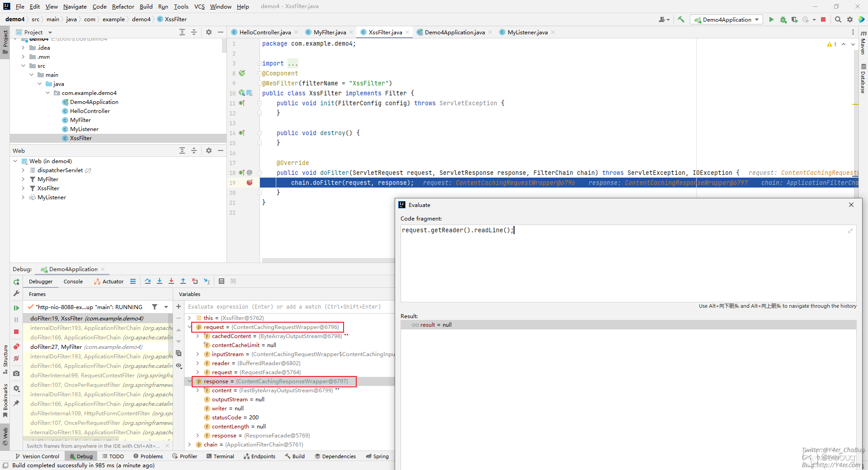This screenshot has height=470, width=868.
Task: Click the Build project hammer icon
Action: (681, 19)
